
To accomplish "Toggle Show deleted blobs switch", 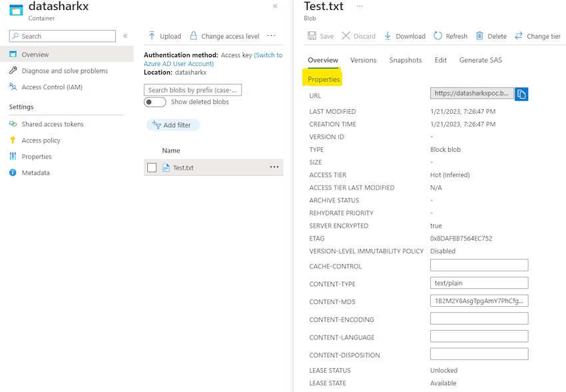I will coord(155,102).
